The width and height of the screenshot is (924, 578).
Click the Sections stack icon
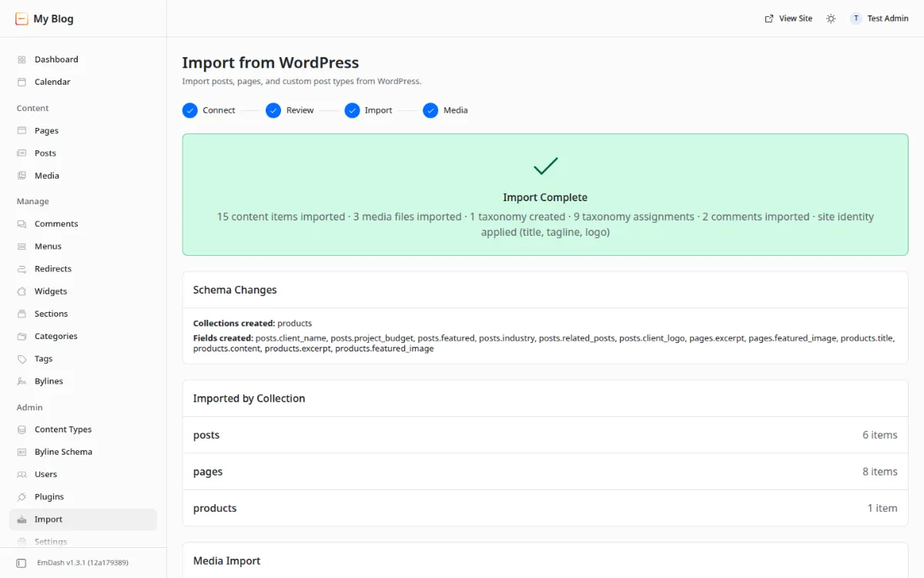click(x=22, y=314)
